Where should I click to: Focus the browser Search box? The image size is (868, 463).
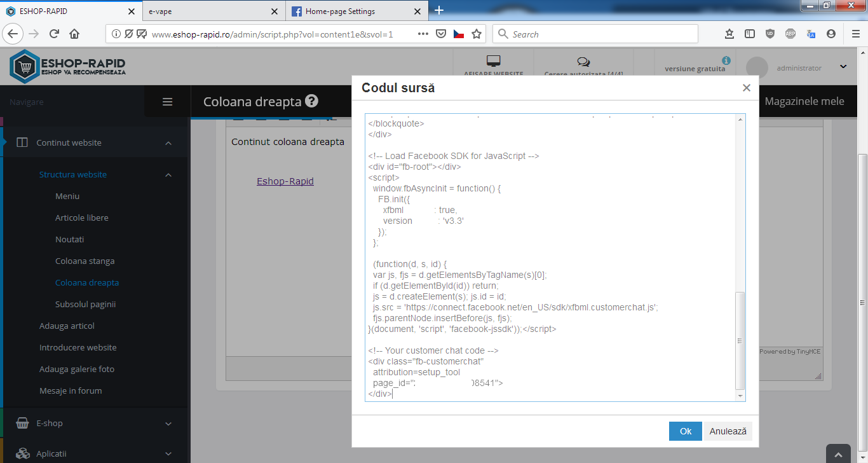pyautogui.click(x=595, y=34)
